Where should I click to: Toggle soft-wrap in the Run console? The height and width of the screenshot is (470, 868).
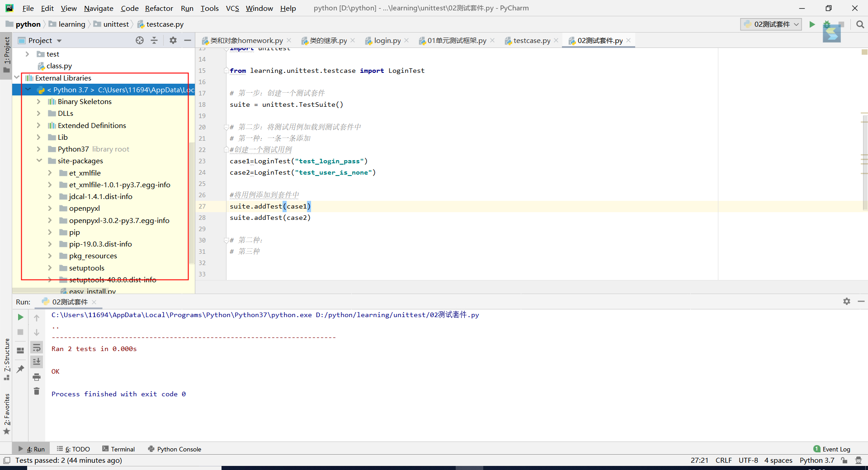pyautogui.click(x=37, y=347)
